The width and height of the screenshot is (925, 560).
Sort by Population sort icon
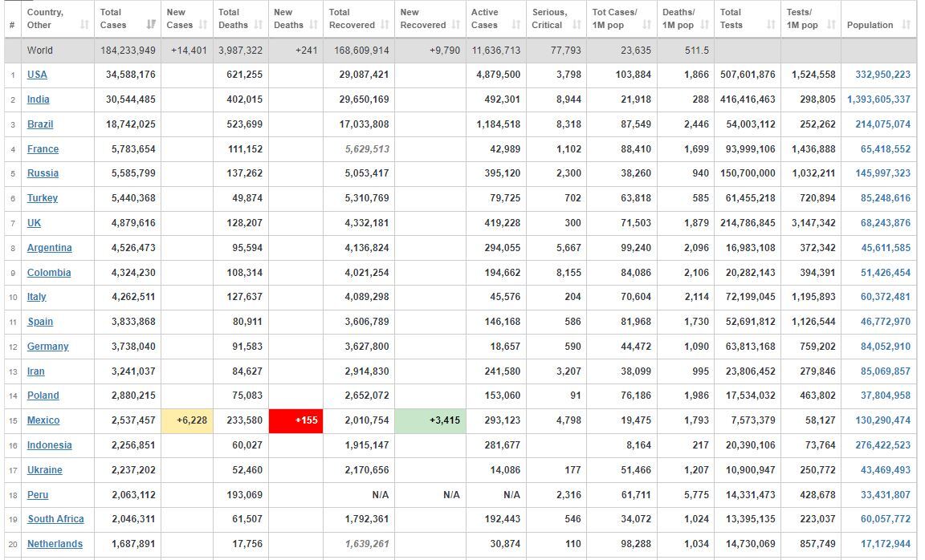906,25
